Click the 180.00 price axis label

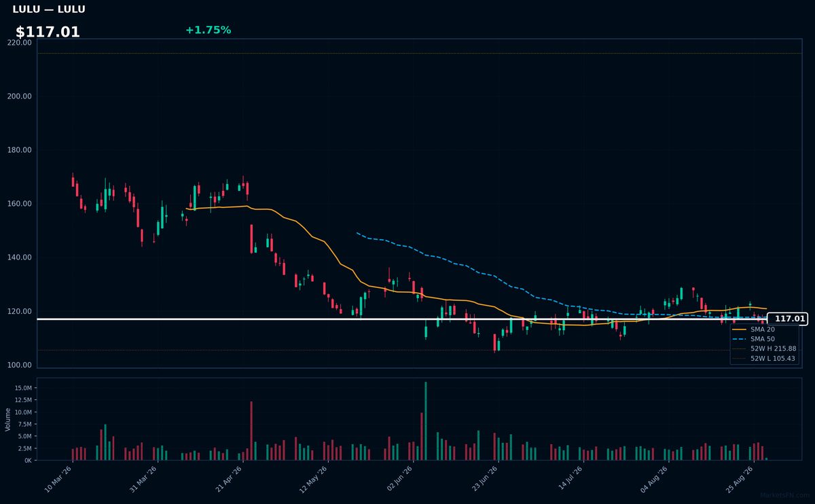[20, 150]
